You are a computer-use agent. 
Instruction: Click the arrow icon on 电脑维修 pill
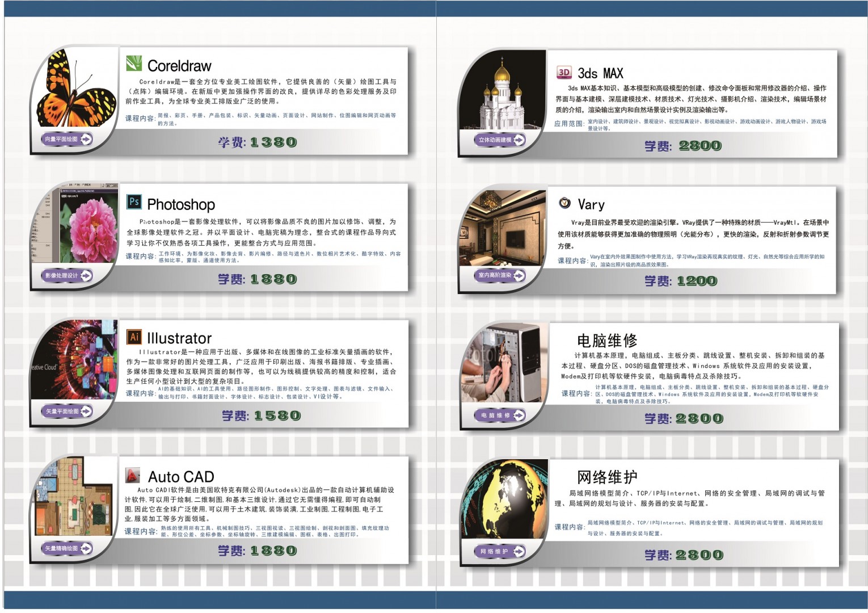pos(519,415)
